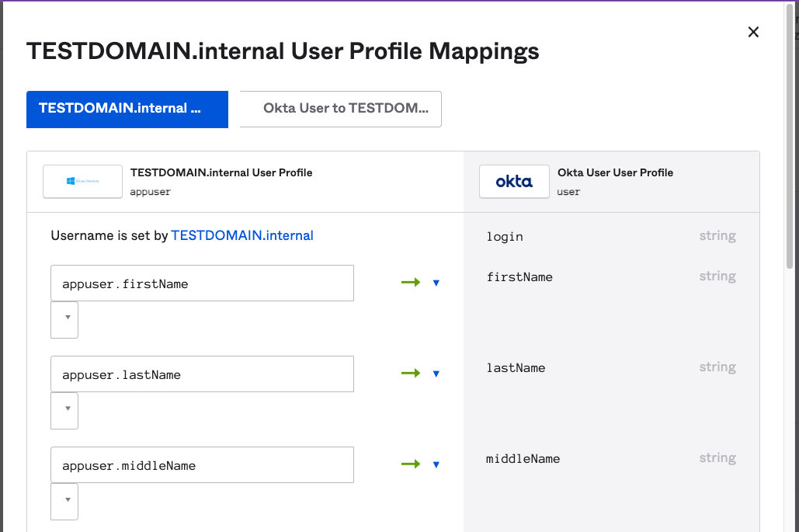This screenshot has width=799, height=532.
Task: Click 'string' type next to firstName
Action: [717, 276]
